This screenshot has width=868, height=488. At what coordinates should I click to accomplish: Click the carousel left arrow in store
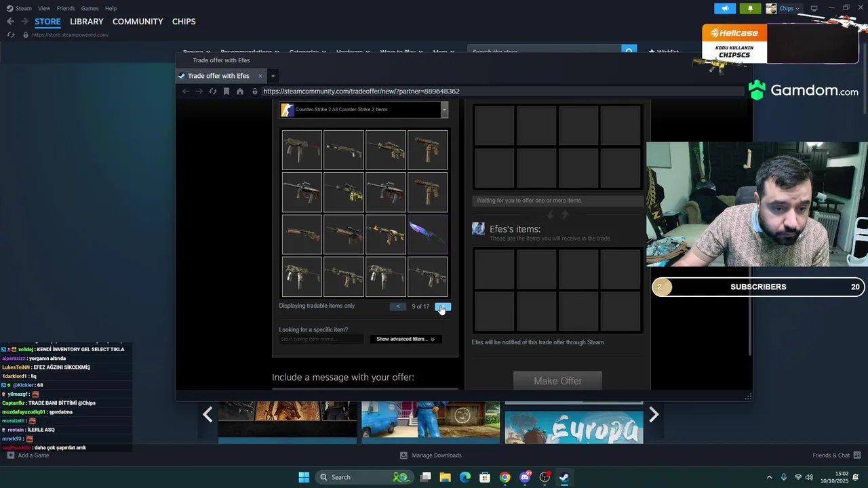click(208, 414)
